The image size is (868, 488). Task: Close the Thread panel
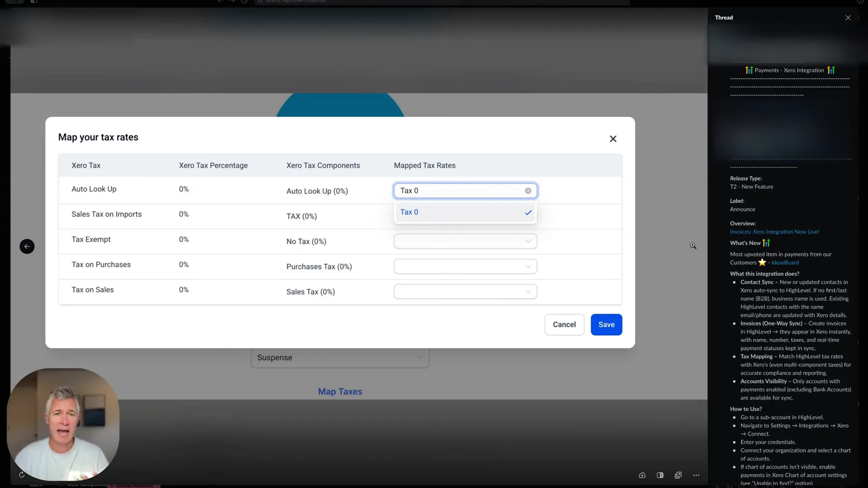click(848, 18)
